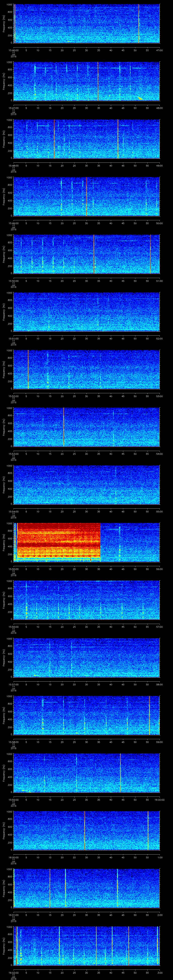Click the 15:57:00 timestamp label
Image resolution: width=173 pixels, height=980 pixels.
click(13, 684)
